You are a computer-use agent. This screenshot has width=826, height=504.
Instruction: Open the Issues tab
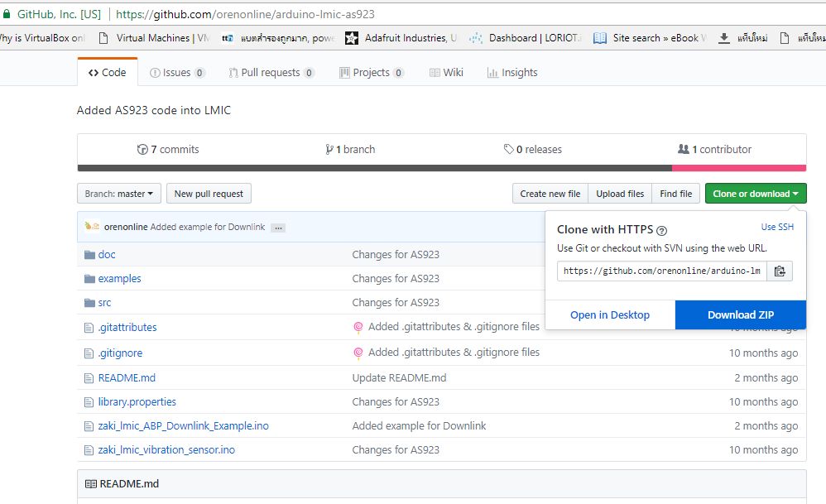[177, 73]
